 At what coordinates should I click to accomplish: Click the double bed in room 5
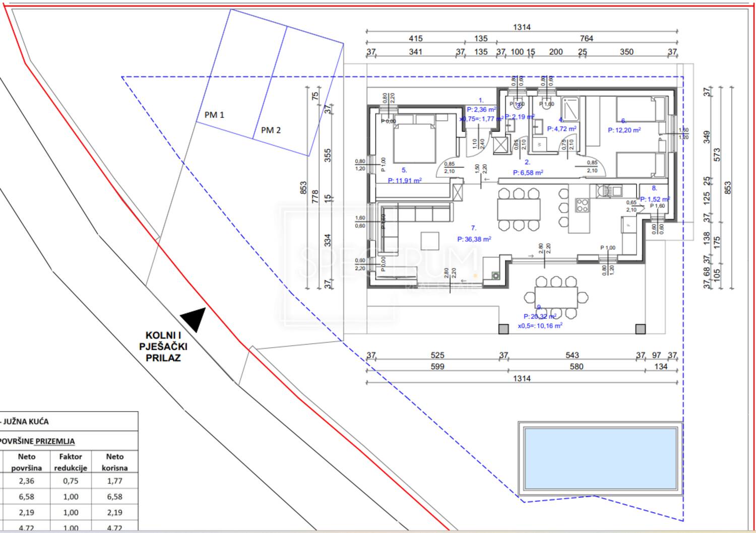pyautogui.click(x=414, y=143)
